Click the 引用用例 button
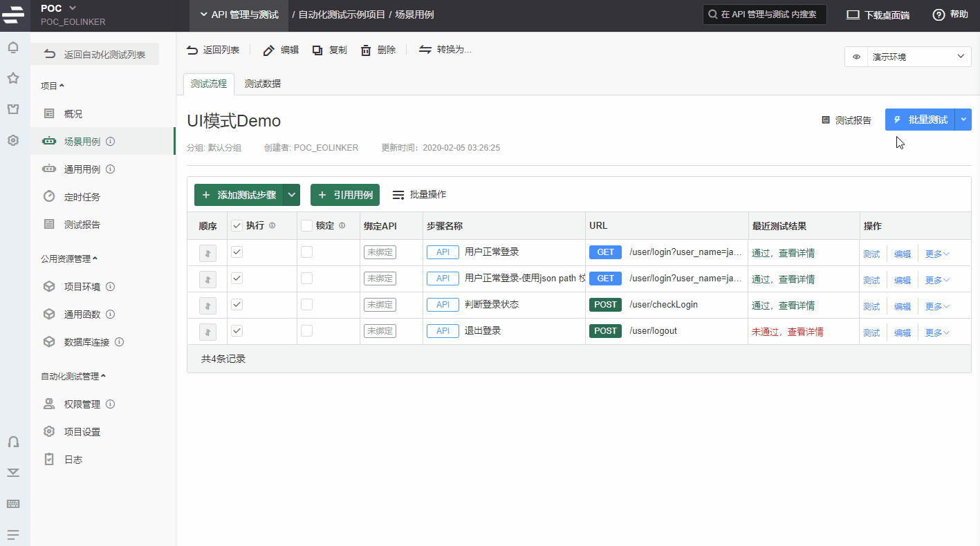Image resolution: width=980 pixels, height=546 pixels. 345,195
